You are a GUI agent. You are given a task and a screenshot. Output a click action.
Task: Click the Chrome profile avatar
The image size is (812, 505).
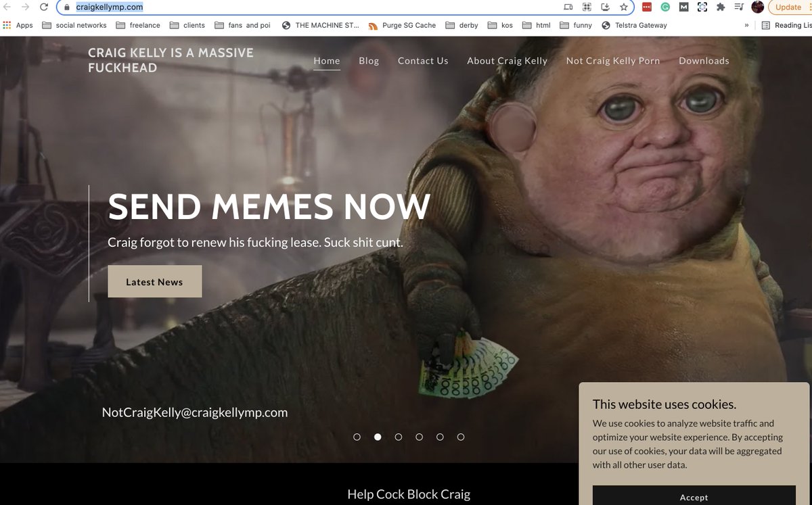(757, 7)
